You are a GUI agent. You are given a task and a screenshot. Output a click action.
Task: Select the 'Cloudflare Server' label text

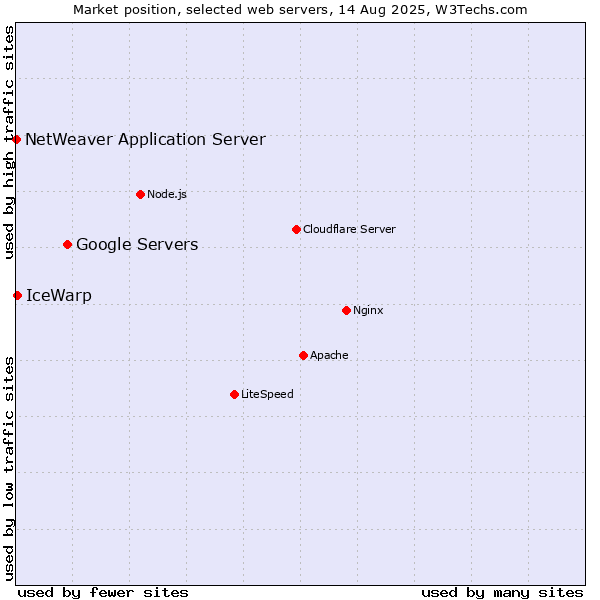(x=349, y=229)
